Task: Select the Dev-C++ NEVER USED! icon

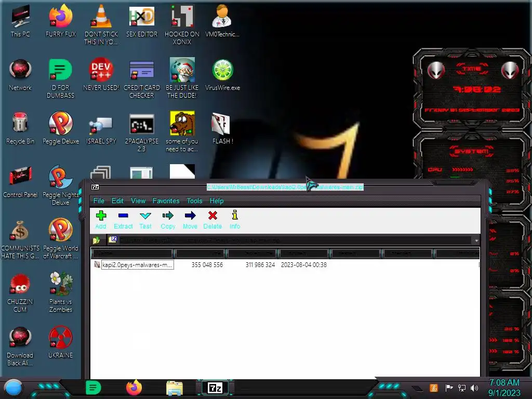Action: click(x=101, y=75)
